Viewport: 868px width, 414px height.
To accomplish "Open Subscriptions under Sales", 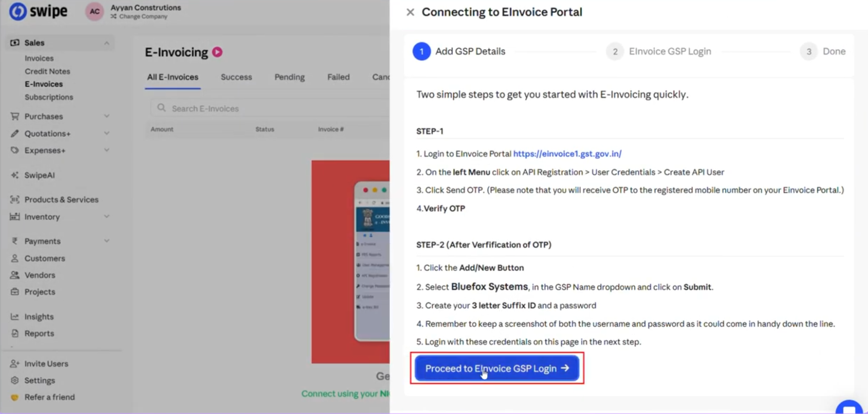I will 49,97.
